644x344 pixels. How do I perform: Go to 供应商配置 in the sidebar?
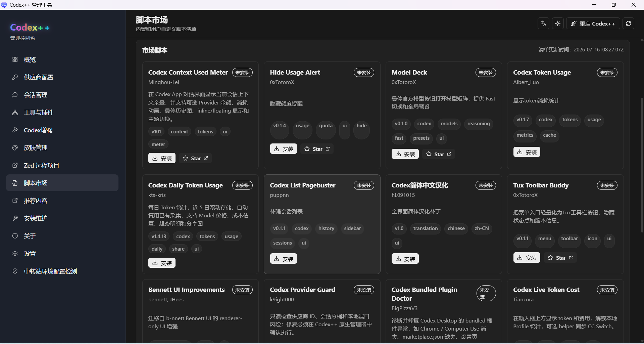click(x=62, y=77)
